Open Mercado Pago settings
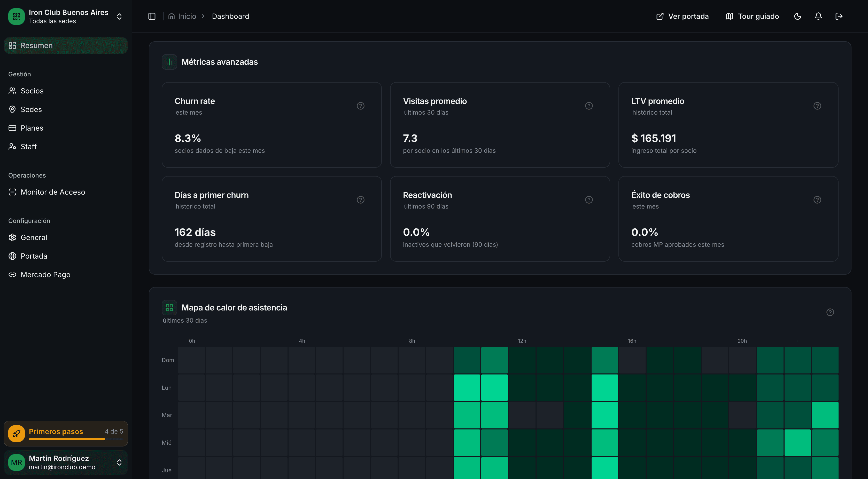 pyautogui.click(x=45, y=275)
